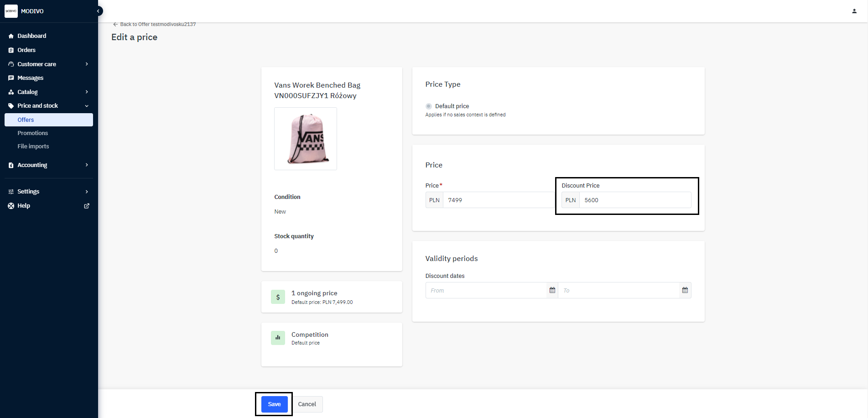Image resolution: width=868 pixels, height=418 pixels.
Task: Collapse the Price and stock section
Action: [x=87, y=106]
